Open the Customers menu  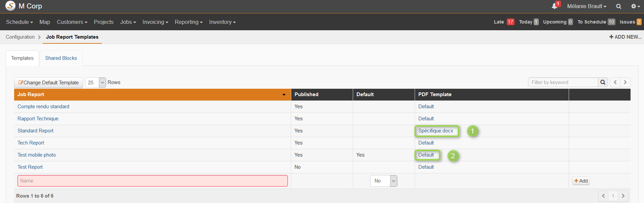[x=72, y=22]
